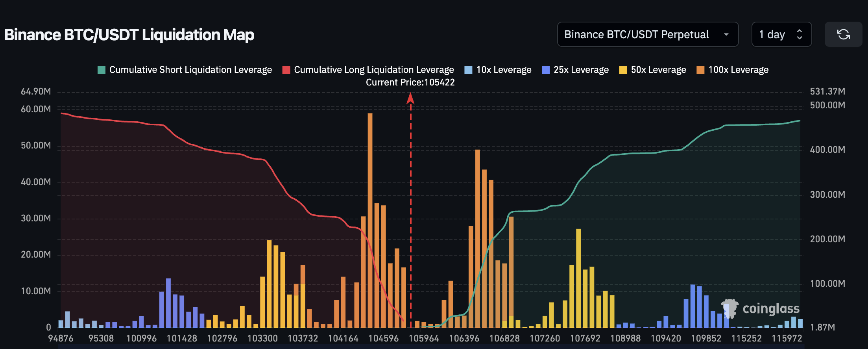868x349 pixels.
Task: Click the tallest orange bar near 104596
Action: pyautogui.click(x=370, y=221)
